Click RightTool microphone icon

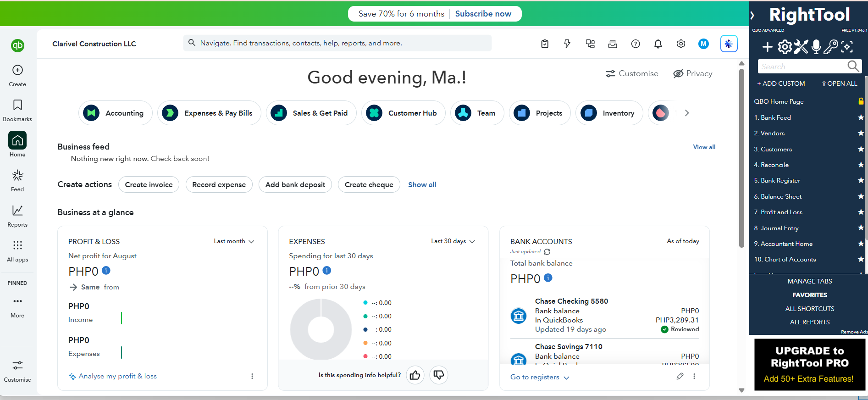[816, 47]
